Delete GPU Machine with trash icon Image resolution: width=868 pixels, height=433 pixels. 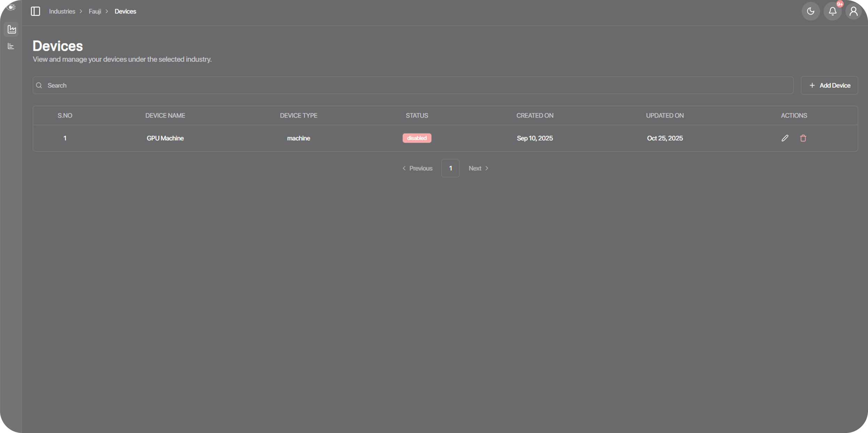(803, 138)
